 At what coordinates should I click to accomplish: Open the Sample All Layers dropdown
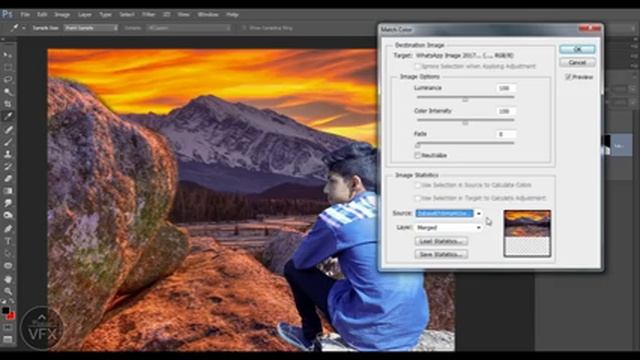pos(189,28)
